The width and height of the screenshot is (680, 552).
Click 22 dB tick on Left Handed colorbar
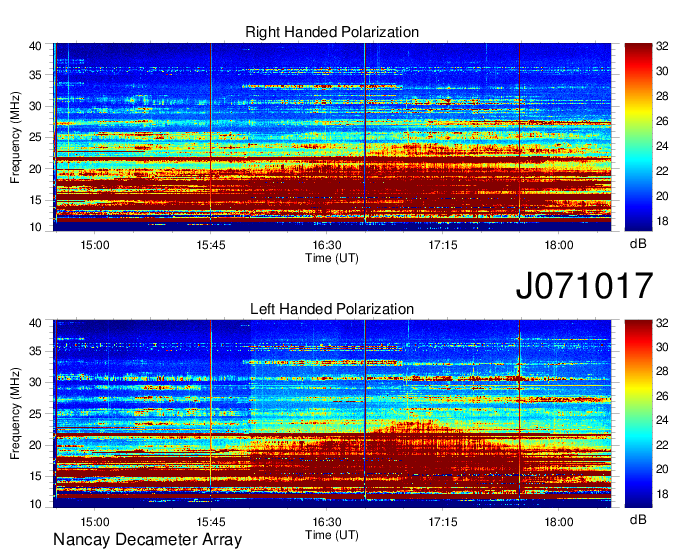coord(662,444)
